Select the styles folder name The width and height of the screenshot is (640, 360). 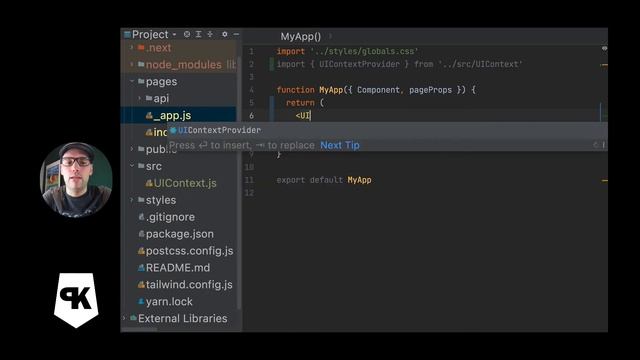tap(161, 200)
